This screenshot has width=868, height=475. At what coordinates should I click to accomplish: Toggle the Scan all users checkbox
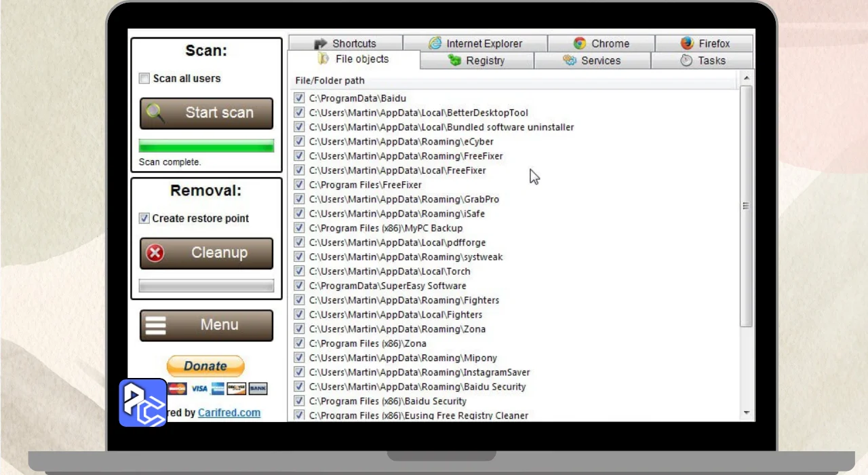point(144,79)
